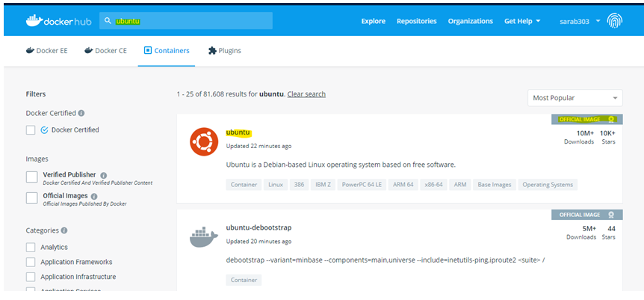This screenshot has width=644, height=300.
Task: Click the ubuntu search input field
Action: (185, 21)
